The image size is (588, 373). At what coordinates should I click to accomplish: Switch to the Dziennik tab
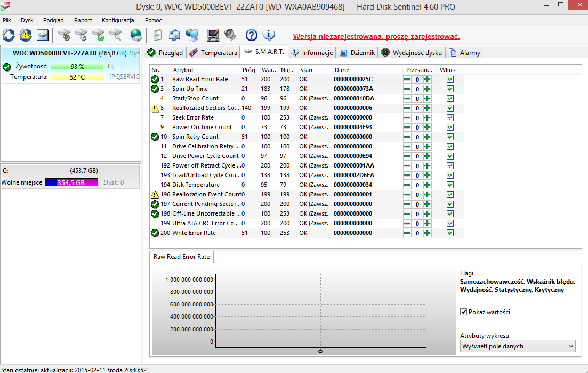[357, 52]
